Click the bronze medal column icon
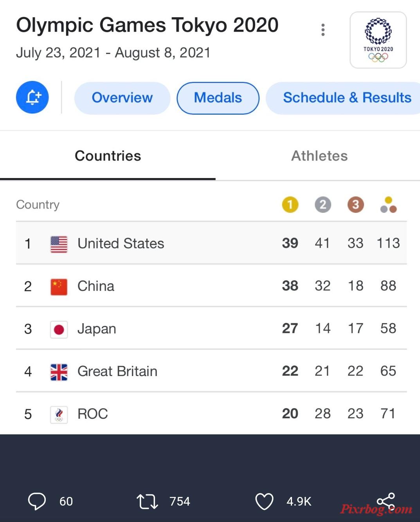The width and height of the screenshot is (420, 522). pyautogui.click(x=356, y=205)
